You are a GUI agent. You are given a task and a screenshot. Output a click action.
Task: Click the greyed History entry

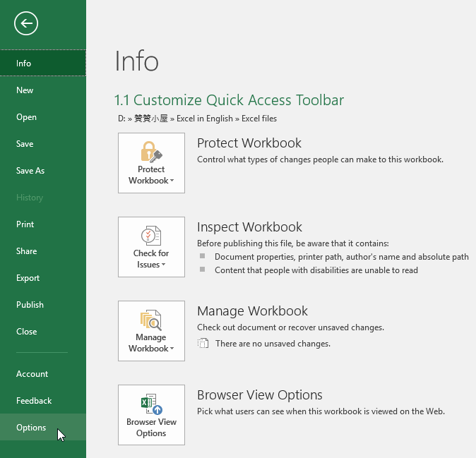[43, 198]
